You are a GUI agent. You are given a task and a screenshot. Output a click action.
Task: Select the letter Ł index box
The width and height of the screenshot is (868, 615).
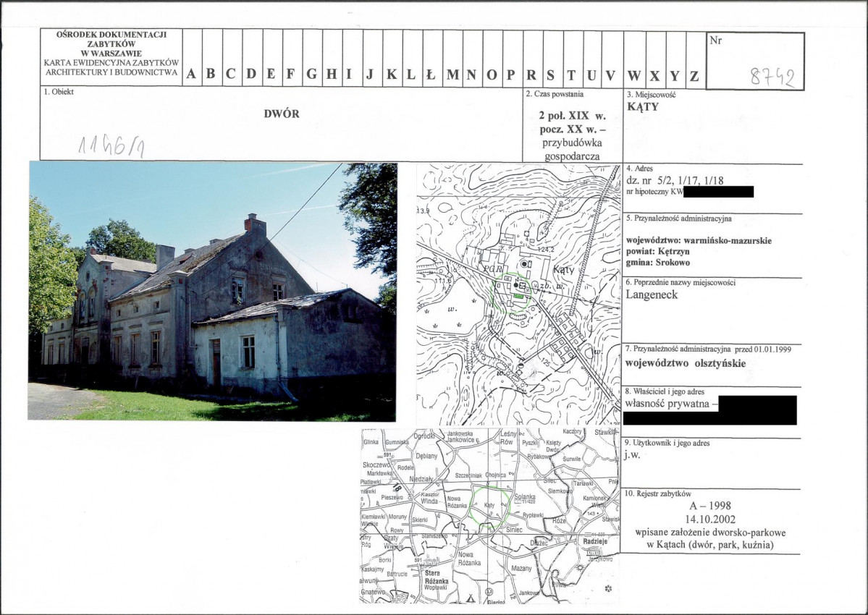pyautogui.click(x=432, y=58)
